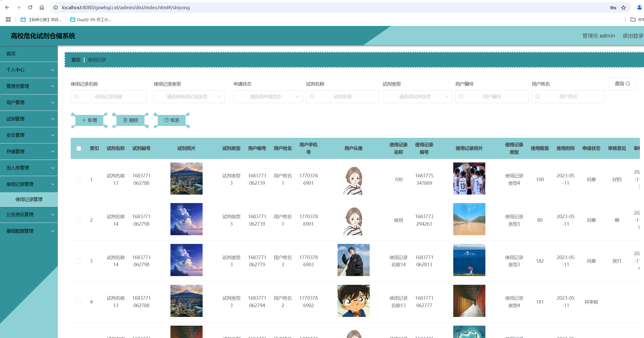The width and height of the screenshot is (644, 338).
Task: Click the 待审核 status in row 4
Action: [591, 302]
